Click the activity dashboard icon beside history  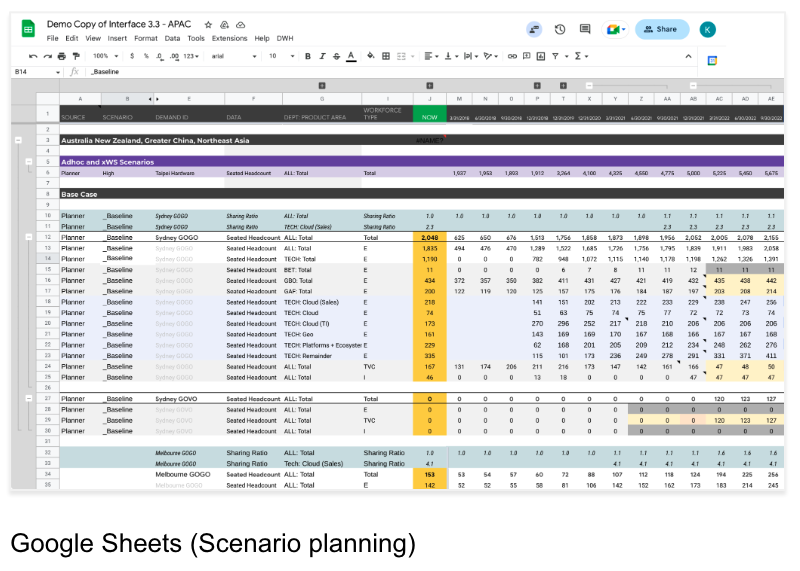(x=534, y=29)
